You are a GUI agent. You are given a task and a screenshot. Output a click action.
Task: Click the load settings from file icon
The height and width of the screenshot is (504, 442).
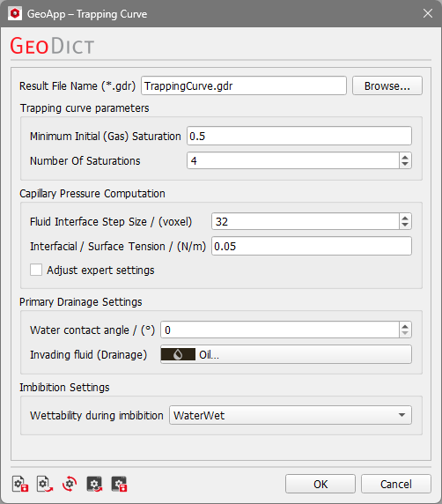(x=45, y=484)
